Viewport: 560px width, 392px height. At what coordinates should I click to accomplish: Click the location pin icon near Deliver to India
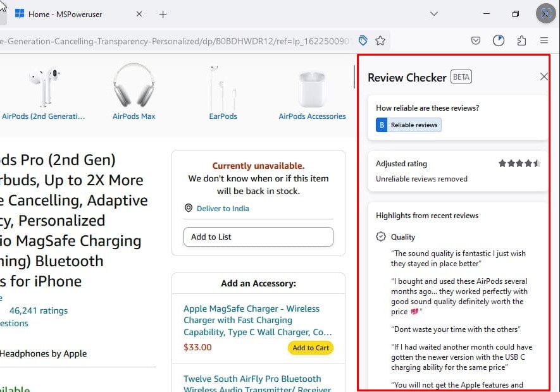[x=188, y=208]
